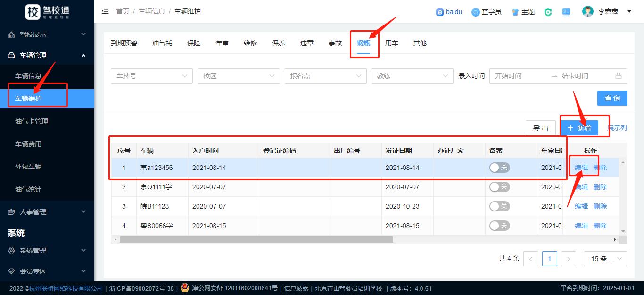Click the next page arrow button

coord(569,259)
